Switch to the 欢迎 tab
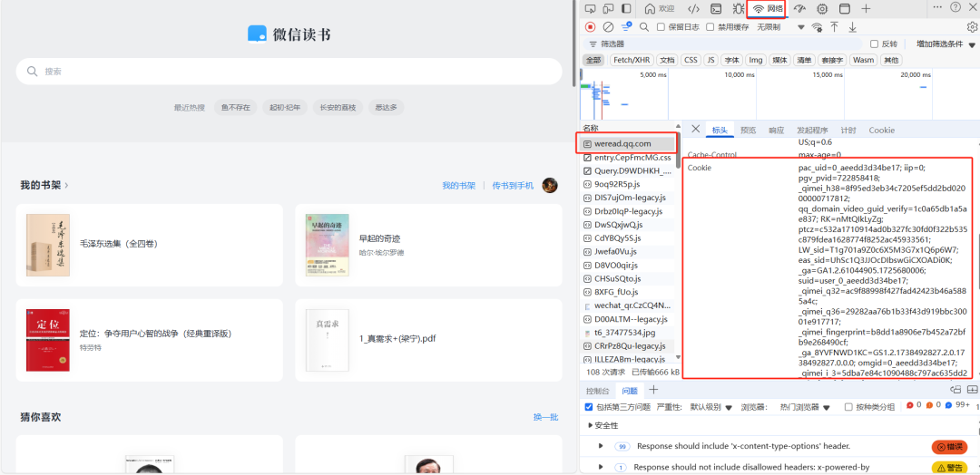The height and width of the screenshot is (475, 980). coord(660,9)
